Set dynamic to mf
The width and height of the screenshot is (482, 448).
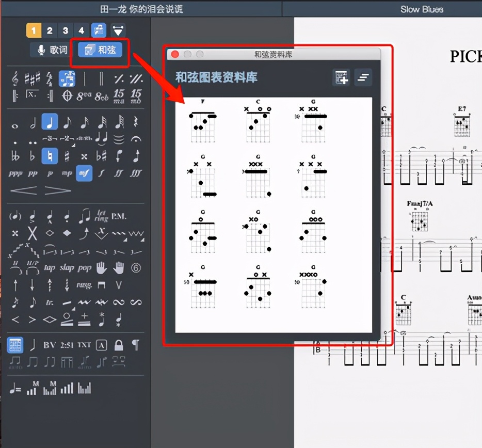[x=84, y=173]
